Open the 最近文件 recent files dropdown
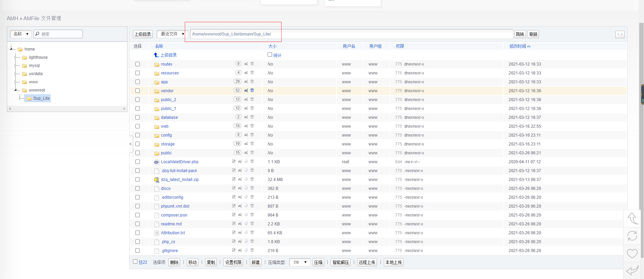 (x=172, y=34)
